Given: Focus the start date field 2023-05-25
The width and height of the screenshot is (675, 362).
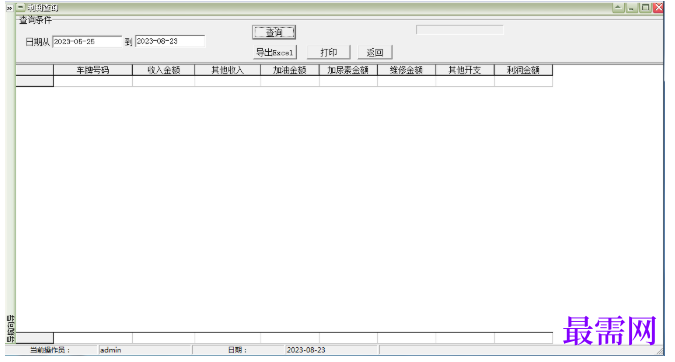Looking at the screenshot, I should pyautogui.click(x=87, y=41).
